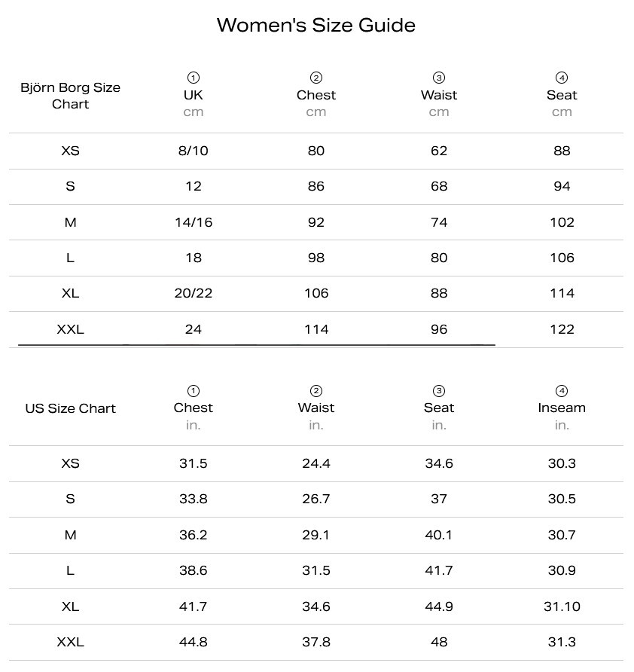Viewport: 634px width, 672px height.
Task: Click the UK size 20/22 cell
Action: pos(194,293)
